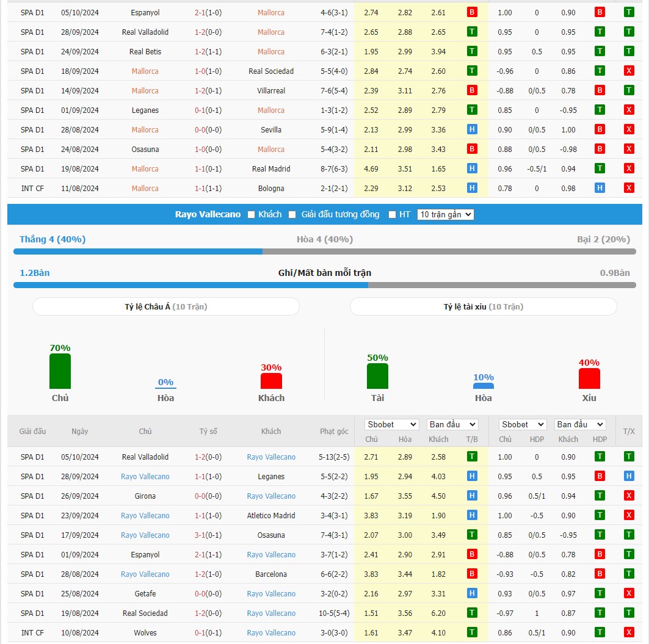Click the Ngày column header
The image size is (649, 644).
(80, 431)
